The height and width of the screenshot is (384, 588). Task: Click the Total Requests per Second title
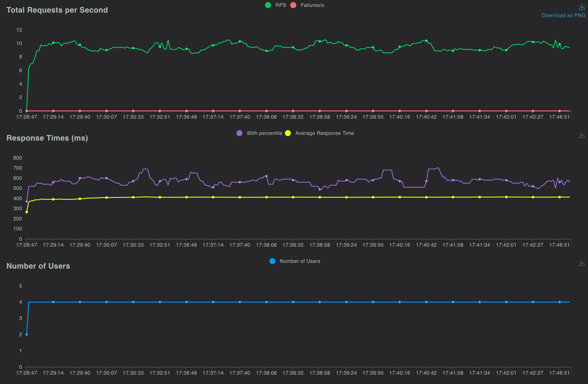tap(57, 10)
